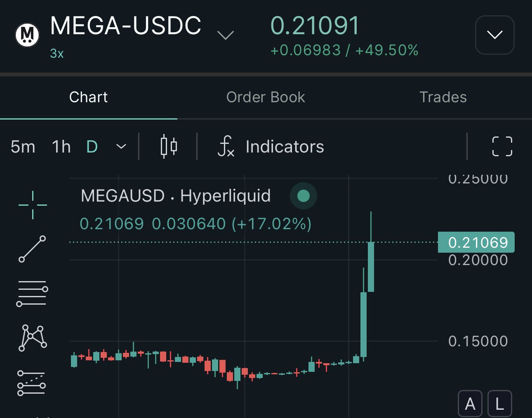Image resolution: width=532 pixels, height=418 pixels.
Task: Toggle the MEGAUSD market status dot
Action: tap(303, 196)
